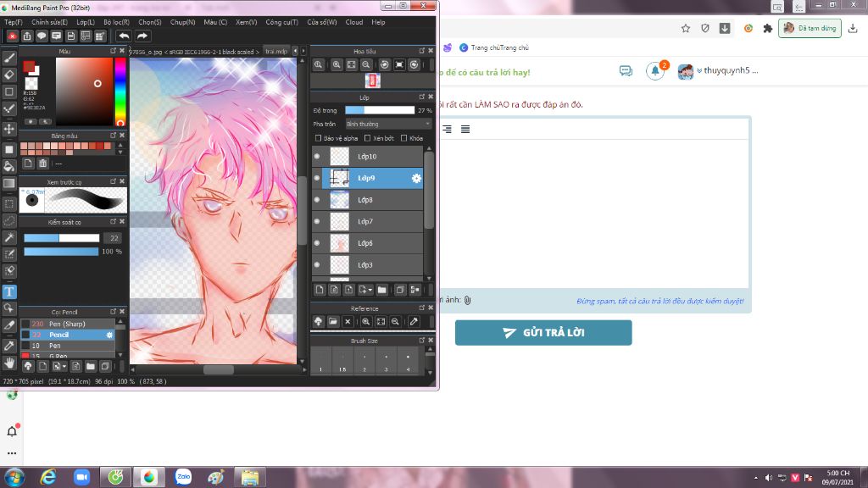Screen dimensions: 868x488
Task: Open Lớp(L) menu
Action: pyautogui.click(x=86, y=22)
